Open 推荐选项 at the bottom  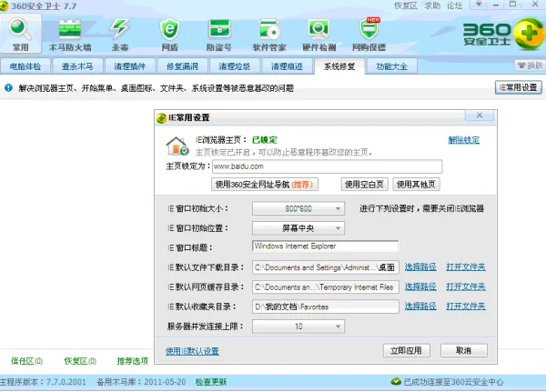(133, 361)
